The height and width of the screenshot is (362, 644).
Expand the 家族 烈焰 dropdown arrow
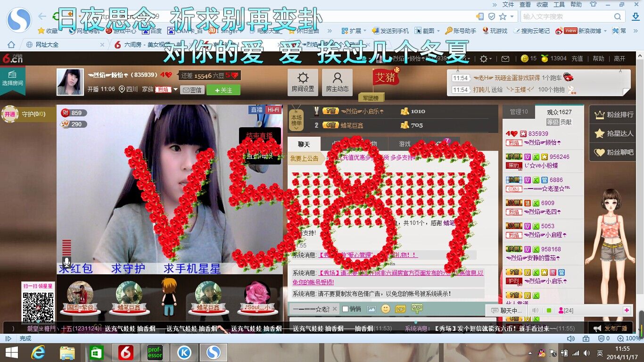[175, 90]
